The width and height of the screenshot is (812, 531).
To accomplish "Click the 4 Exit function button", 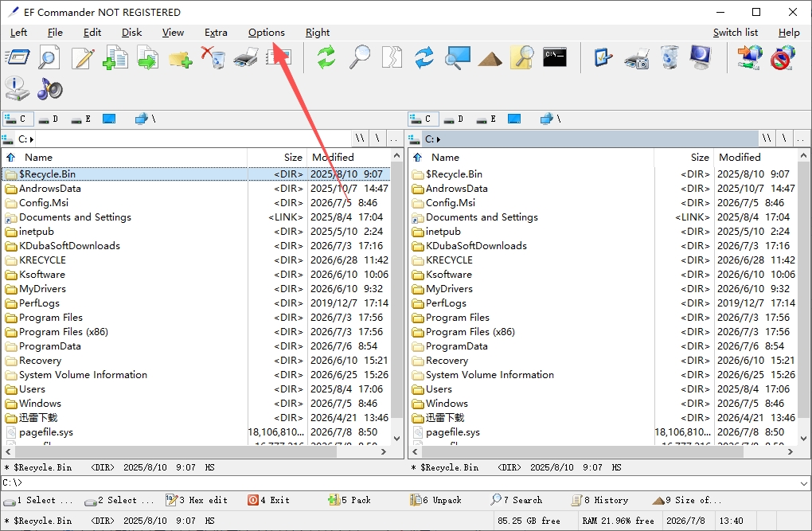I will click(269, 500).
